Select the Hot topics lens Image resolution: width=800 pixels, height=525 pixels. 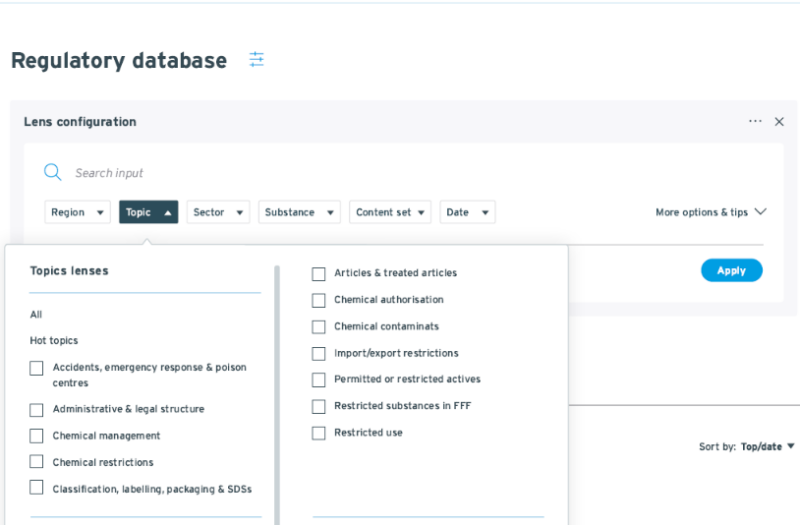(54, 340)
